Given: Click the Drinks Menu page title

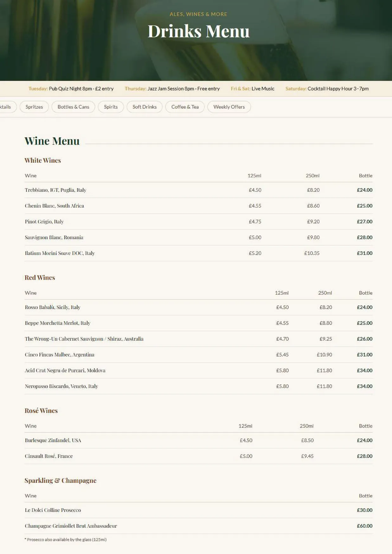Looking at the screenshot, I should coord(199,31).
